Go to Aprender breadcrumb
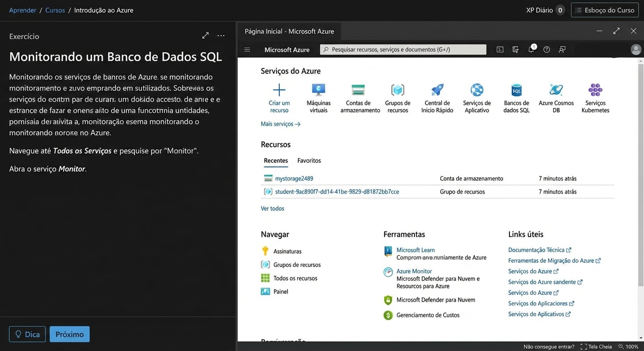 [x=22, y=10]
